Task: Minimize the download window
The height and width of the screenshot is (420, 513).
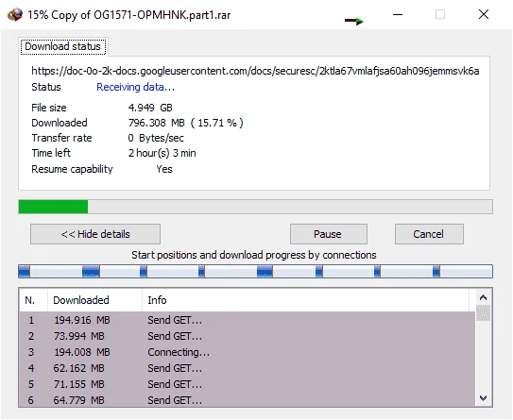Action: coord(398,14)
